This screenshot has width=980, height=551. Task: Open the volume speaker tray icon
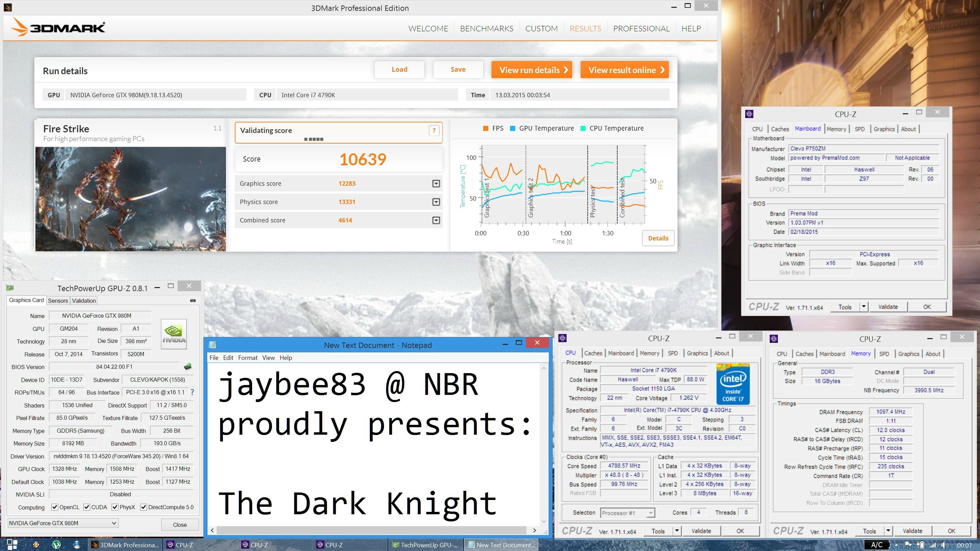point(944,545)
